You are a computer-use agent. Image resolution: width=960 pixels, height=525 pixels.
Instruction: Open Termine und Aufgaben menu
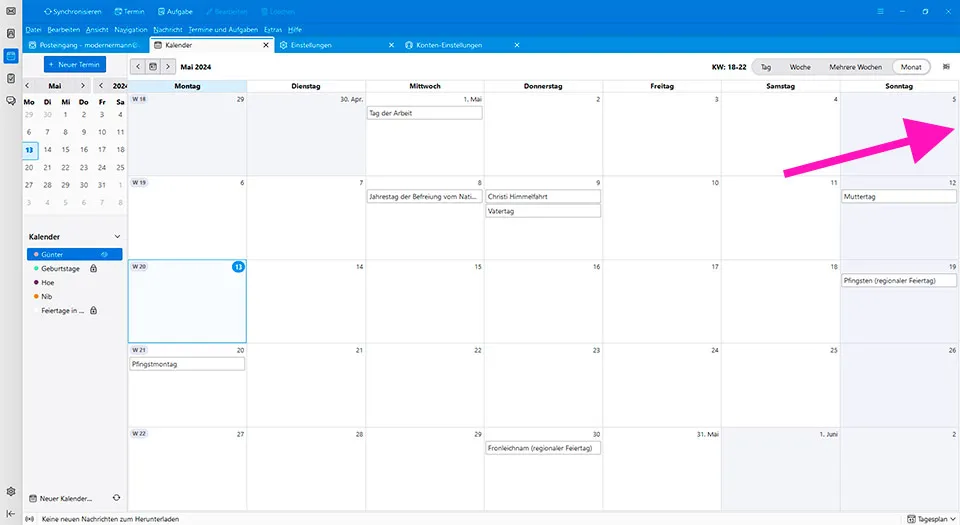click(223, 29)
